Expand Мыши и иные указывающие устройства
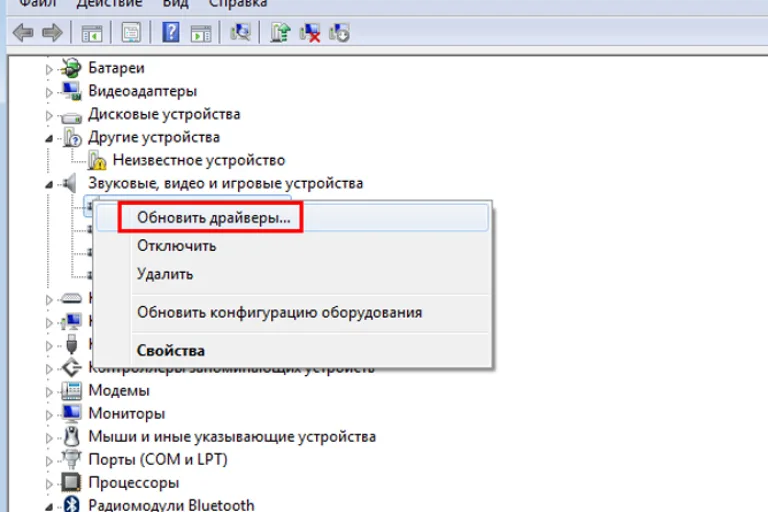The image size is (768, 512). tap(48, 438)
